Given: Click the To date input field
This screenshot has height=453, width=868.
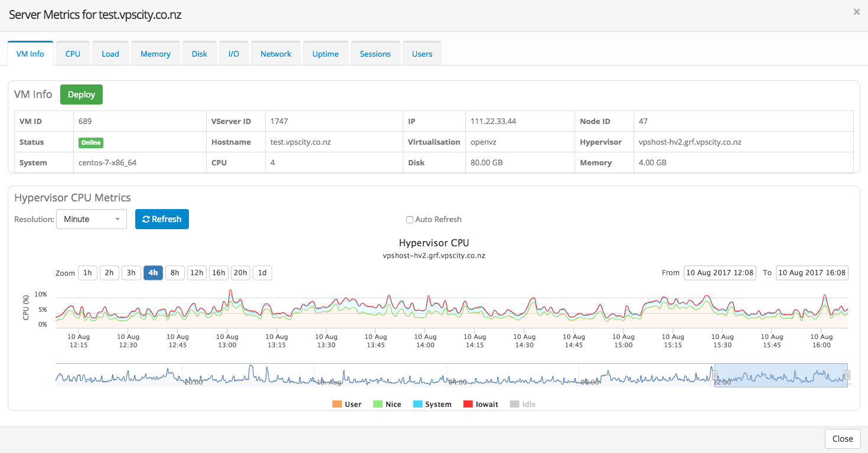Looking at the screenshot, I should coord(812,273).
